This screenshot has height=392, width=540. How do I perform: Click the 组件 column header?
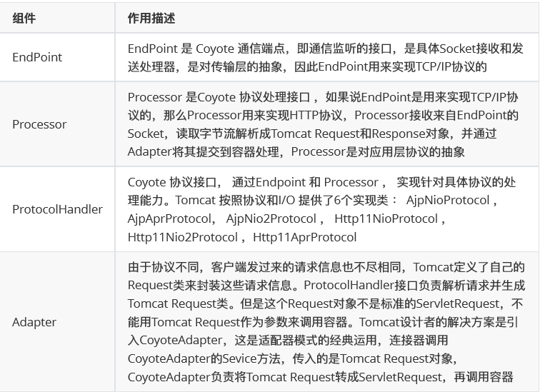pyautogui.click(x=24, y=19)
